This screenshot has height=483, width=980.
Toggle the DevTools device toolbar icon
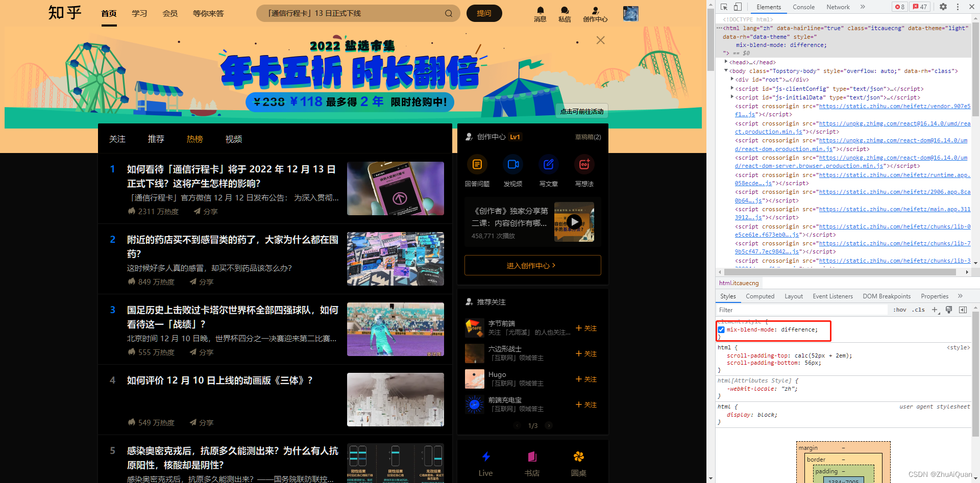pos(738,7)
